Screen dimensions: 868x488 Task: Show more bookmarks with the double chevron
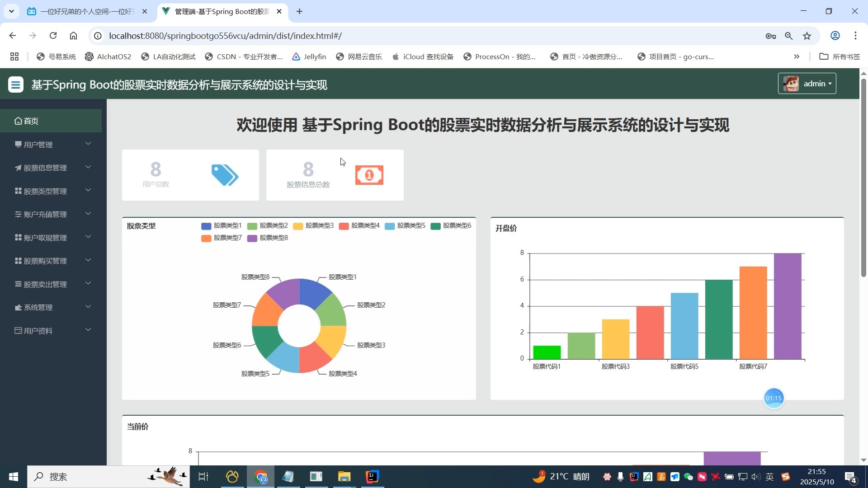click(797, 56)
